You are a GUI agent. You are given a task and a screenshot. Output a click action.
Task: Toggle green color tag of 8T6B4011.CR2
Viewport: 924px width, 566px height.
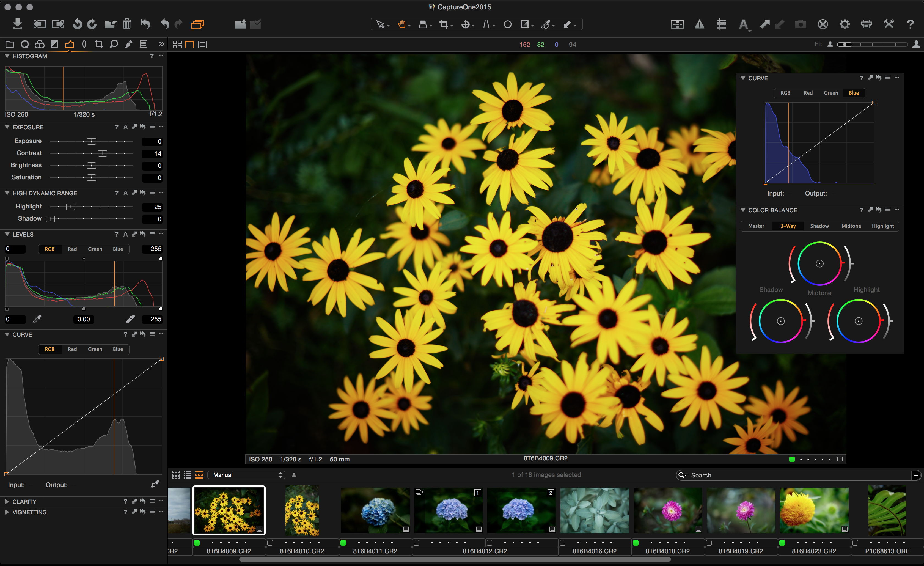point(343,543)
